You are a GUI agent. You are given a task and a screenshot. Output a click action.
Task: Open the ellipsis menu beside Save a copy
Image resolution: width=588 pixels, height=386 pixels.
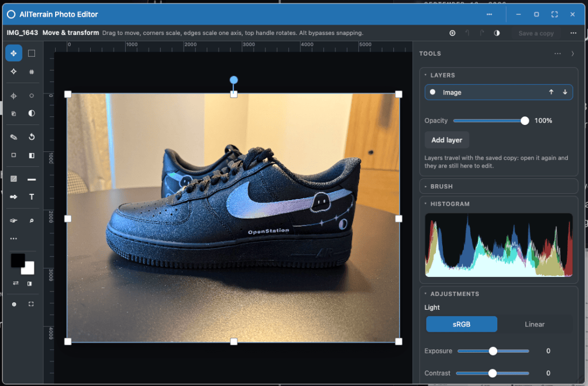tap(574, 33)
